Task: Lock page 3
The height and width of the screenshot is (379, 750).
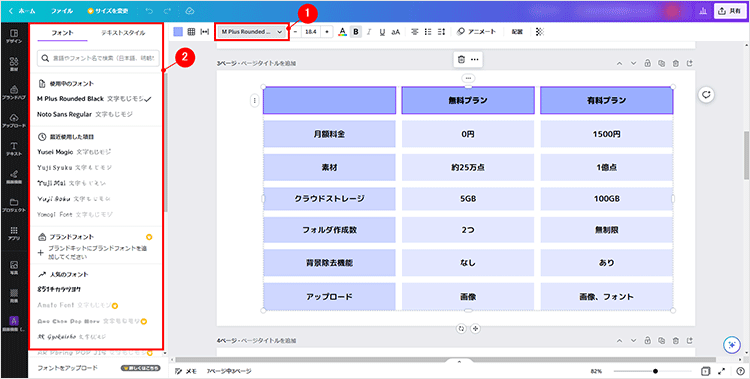Action: (647, 63)
